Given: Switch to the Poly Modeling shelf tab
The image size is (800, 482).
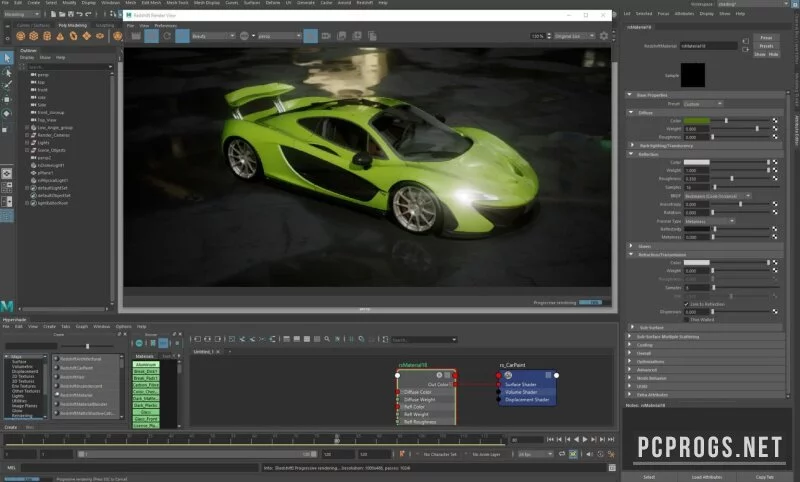Looking at the screenshot, I should coord(72,25).
